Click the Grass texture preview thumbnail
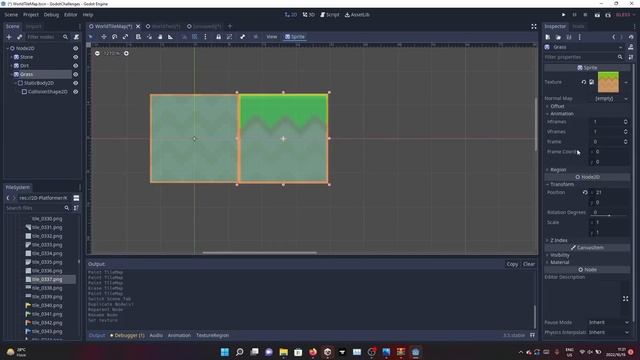 pyautogui.click(x=608, y=82)
